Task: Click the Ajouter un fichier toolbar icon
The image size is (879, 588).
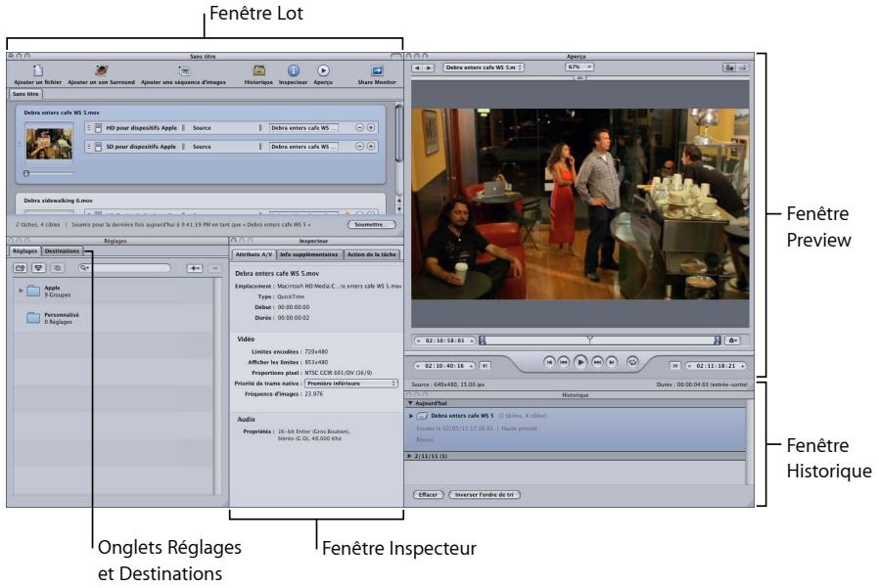Action: [37, 70]
